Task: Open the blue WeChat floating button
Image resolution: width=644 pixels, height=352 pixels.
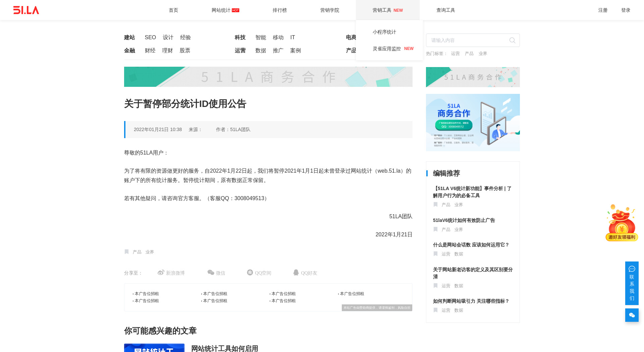Action: pos(632,315)
